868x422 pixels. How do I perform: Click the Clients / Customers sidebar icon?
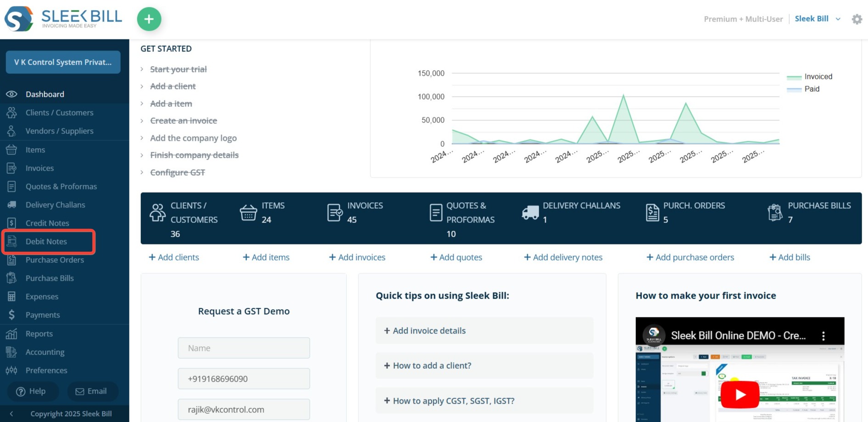[x=11, y=112]
